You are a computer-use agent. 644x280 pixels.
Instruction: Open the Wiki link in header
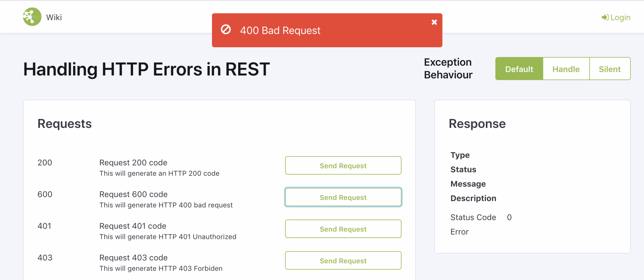(x=54, y=17)
